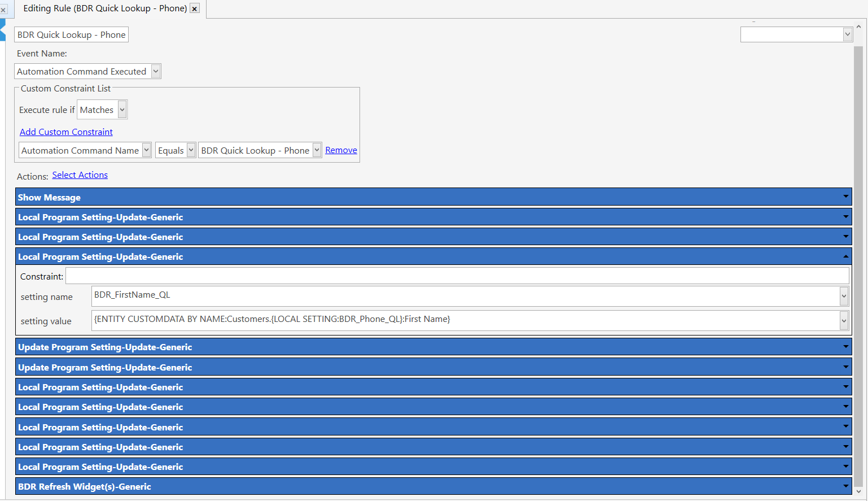Click the Select Actions link
Image resolution: width=868 pixels, height=501 pixels.
pyautogui.click(x=80, y=175)
